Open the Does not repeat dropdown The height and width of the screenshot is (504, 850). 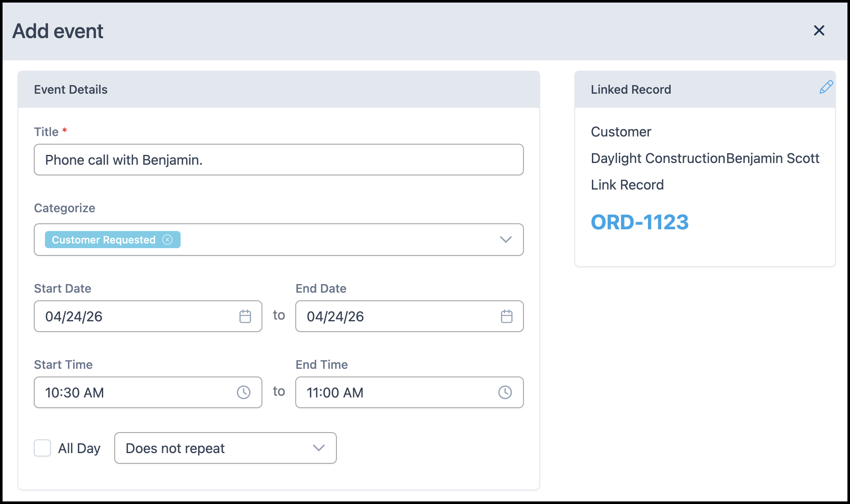[x=225, y=448]
